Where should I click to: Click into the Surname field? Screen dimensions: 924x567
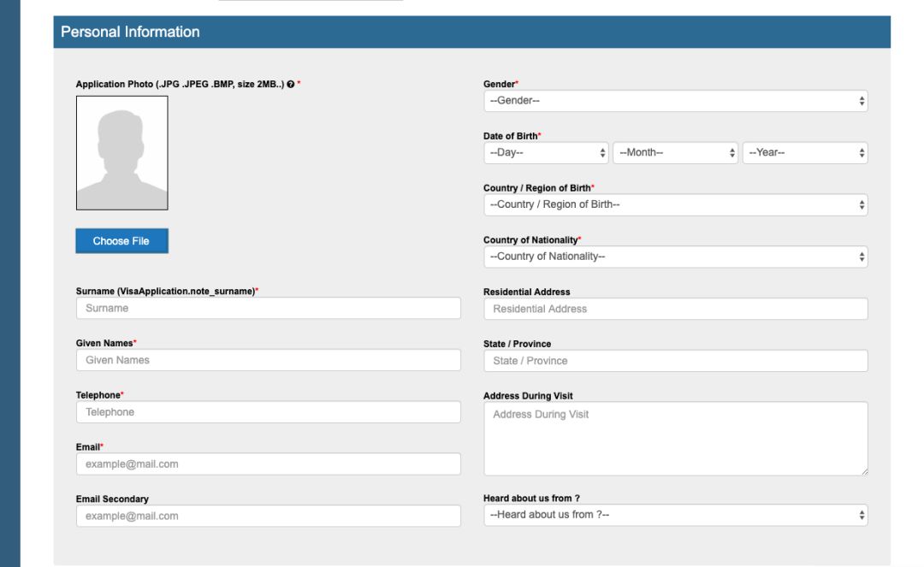tap(268, 309)
